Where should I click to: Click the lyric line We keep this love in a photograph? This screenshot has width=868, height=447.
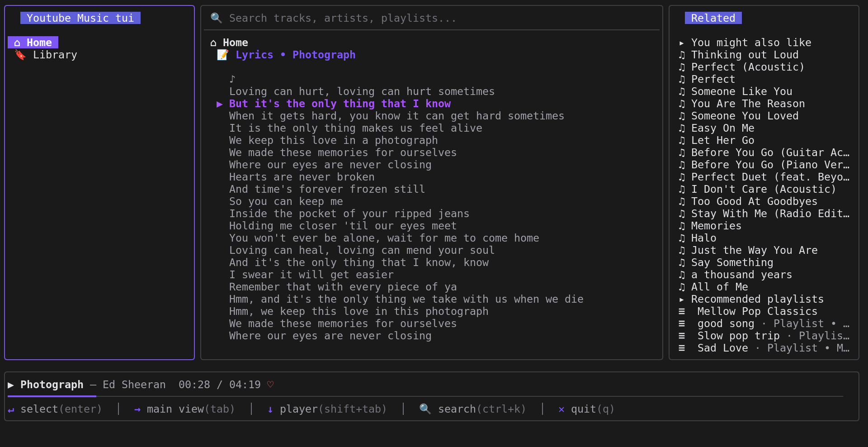click(333, 140)
